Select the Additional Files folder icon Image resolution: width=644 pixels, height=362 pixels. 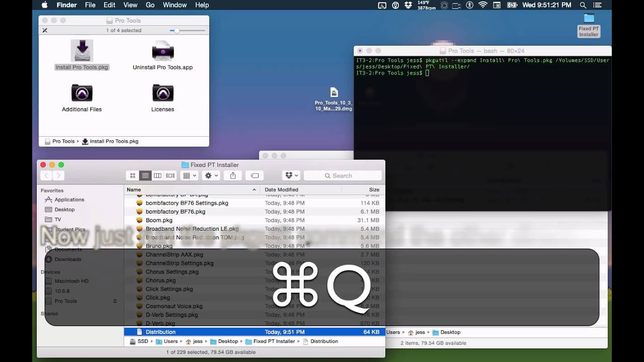82,93
